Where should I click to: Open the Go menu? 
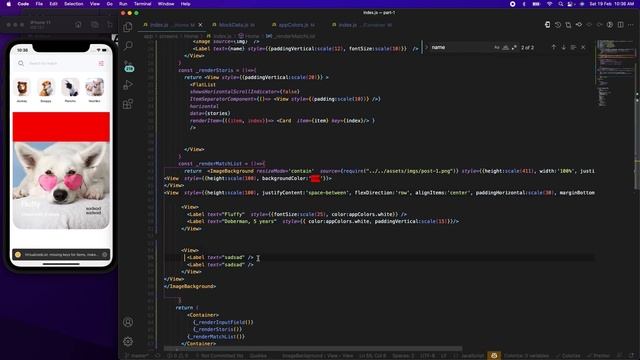(x=109, y=4)
